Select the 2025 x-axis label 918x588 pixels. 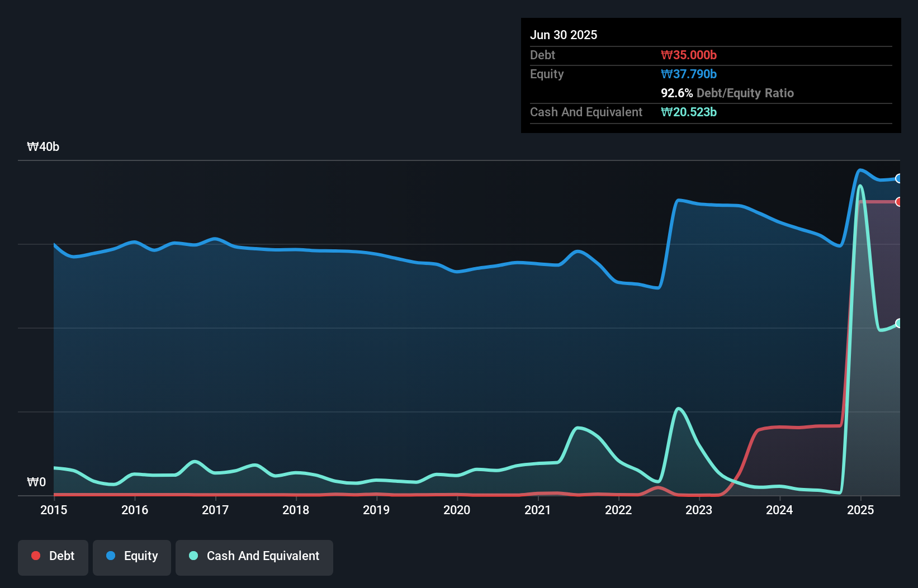click(x=860, y=510)
